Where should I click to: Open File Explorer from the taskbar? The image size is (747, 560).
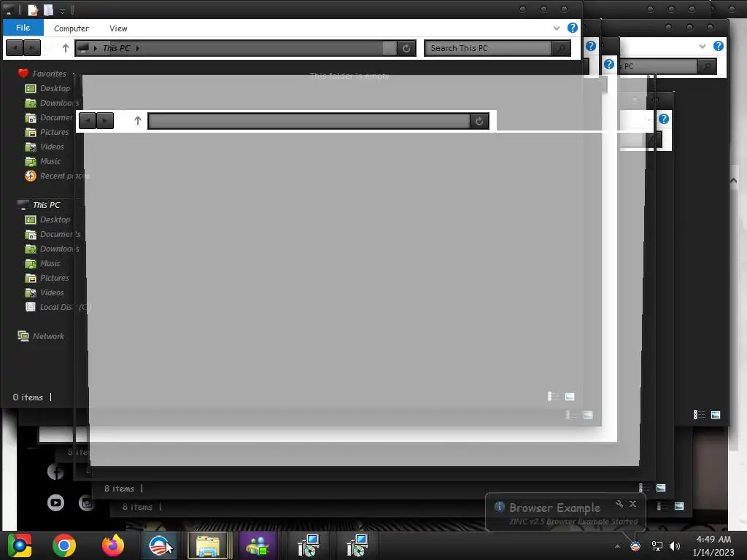tap(208, 545)
